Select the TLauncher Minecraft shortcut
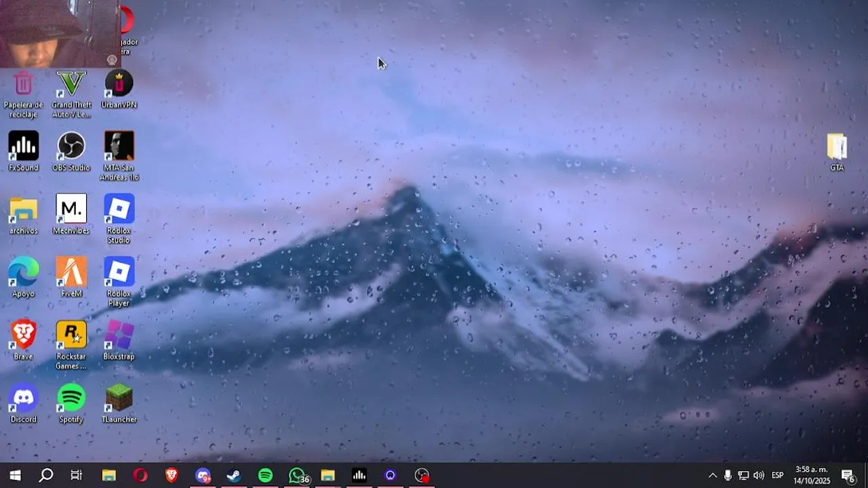This screenshot has height=488, width=868. tap(119, 404)
